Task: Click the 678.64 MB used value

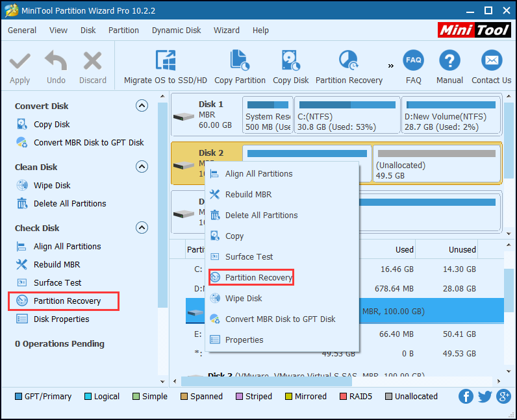Action: (394, 289)
